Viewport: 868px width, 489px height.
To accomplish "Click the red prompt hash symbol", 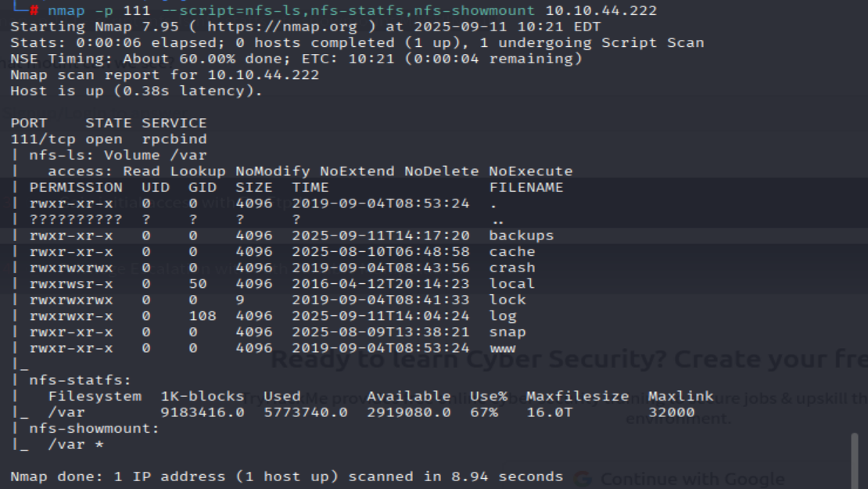I will click(x=34, y=11).
